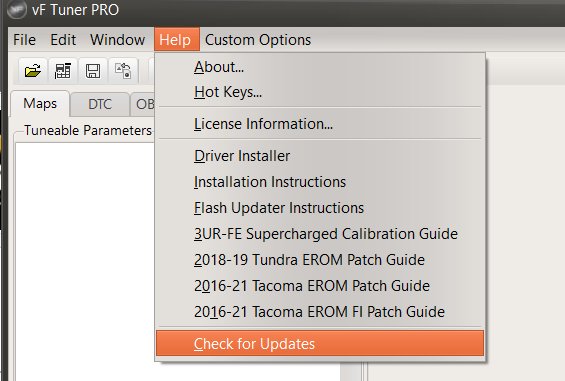Choose License Information... from Help menu

(320, 124)
